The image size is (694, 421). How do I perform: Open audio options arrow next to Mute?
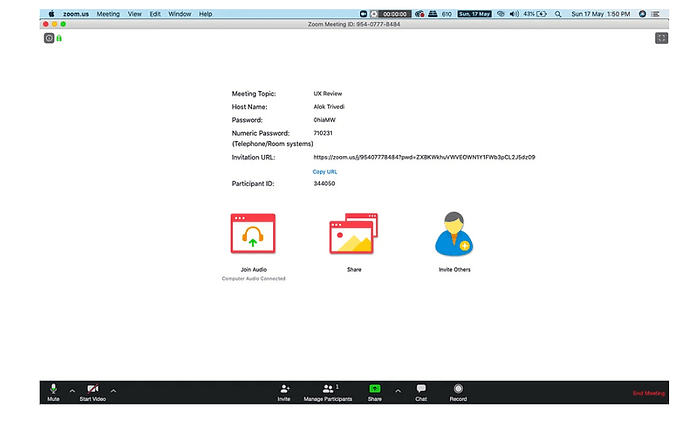pyautogui.click(x=72, y=391)
